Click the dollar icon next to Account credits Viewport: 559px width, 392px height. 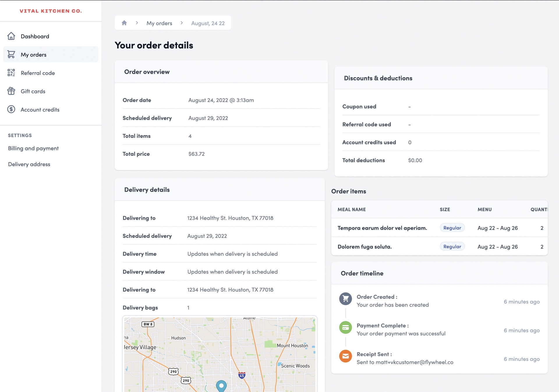tap(11, 110)
